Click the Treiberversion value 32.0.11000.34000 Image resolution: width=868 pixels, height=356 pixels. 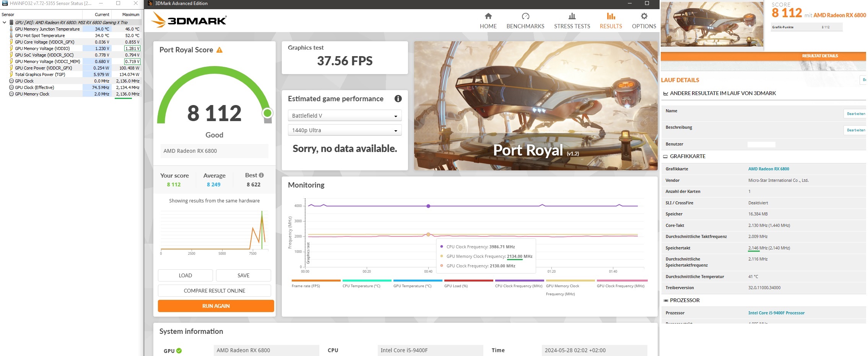click(x=765, y=288)
